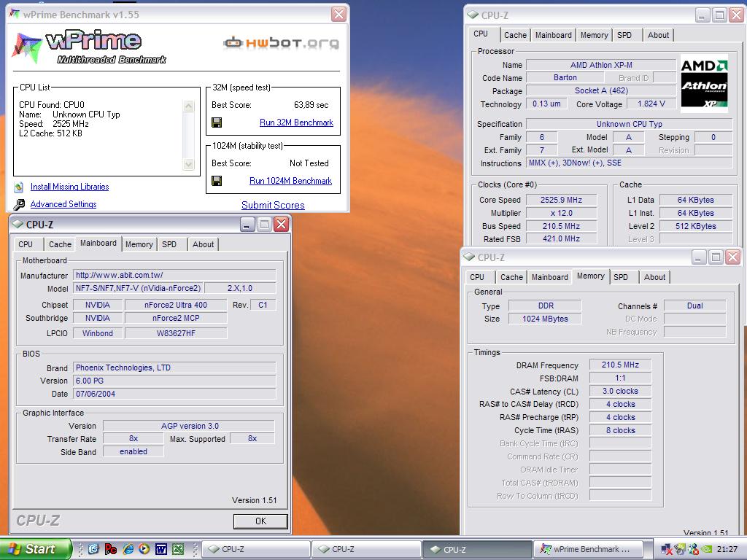Launch Microsoft Excel from quick launch
The image size is (747, 560).
pos(178,549)
